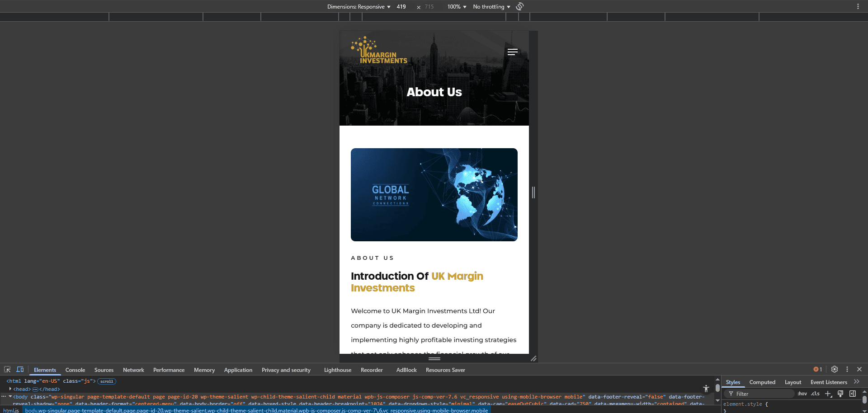Open the 100% zoom dropdown
Screen dimensions: 868x413
457,7
